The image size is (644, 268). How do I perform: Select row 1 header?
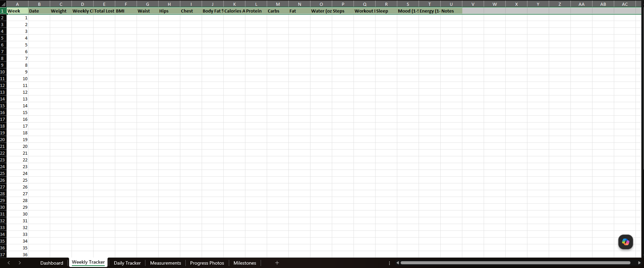(3, 11)
